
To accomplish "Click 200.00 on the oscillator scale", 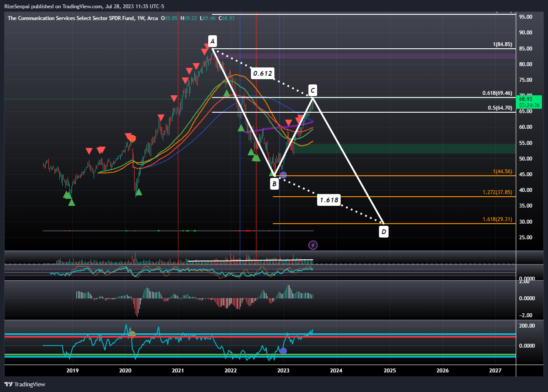I will click(527, 325).
